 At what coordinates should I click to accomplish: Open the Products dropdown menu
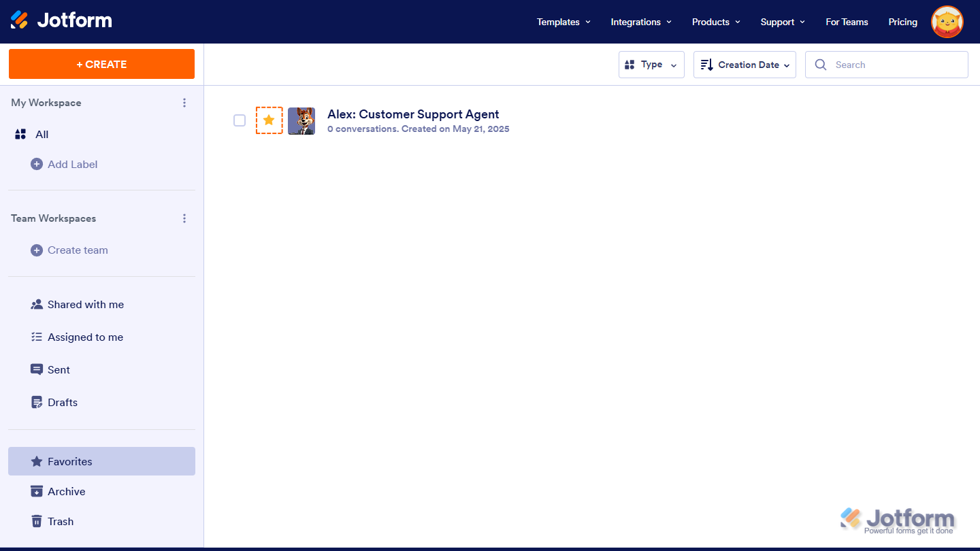coord(715,22)
